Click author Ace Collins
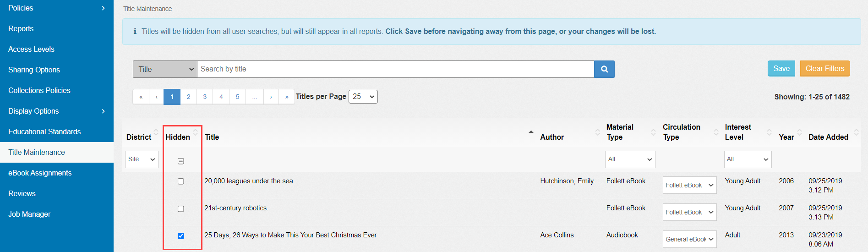 (x=557, y=235)
